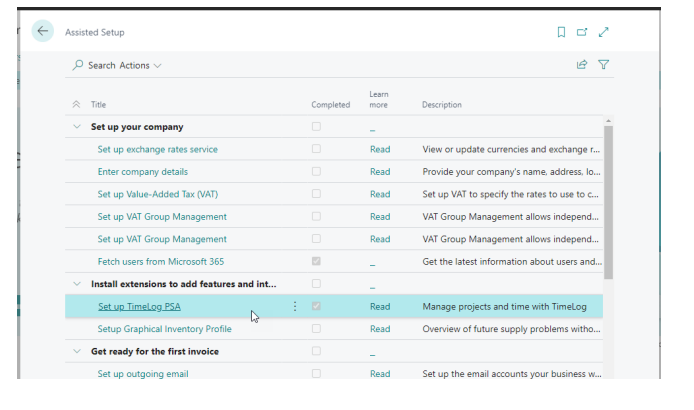Click the share icon above list
The image size is (694, 410).
[x=582, y=65]
